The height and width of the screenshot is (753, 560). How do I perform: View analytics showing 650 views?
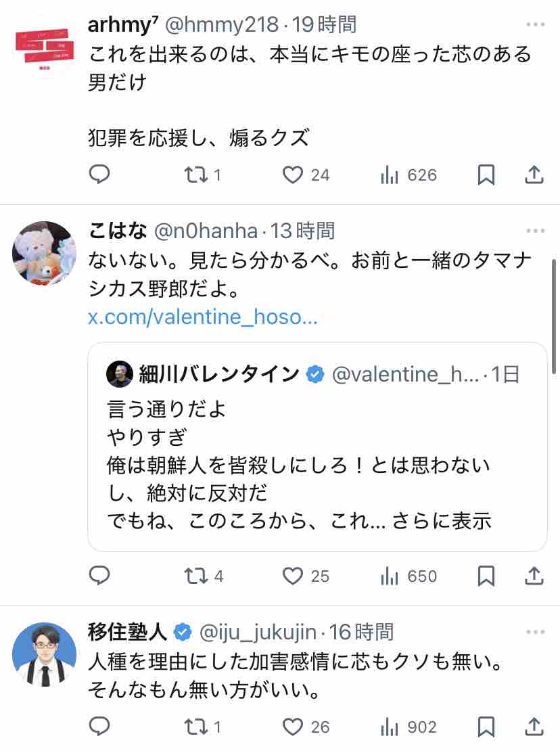[409, 576]
